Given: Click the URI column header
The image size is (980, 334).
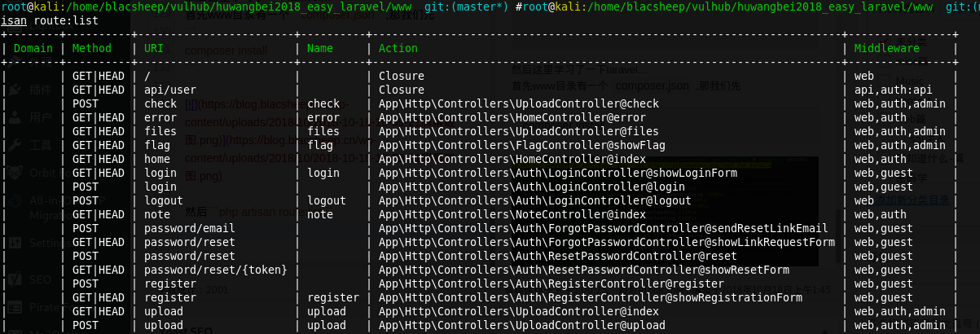Looking at the screenshot, I should (154, 48).
